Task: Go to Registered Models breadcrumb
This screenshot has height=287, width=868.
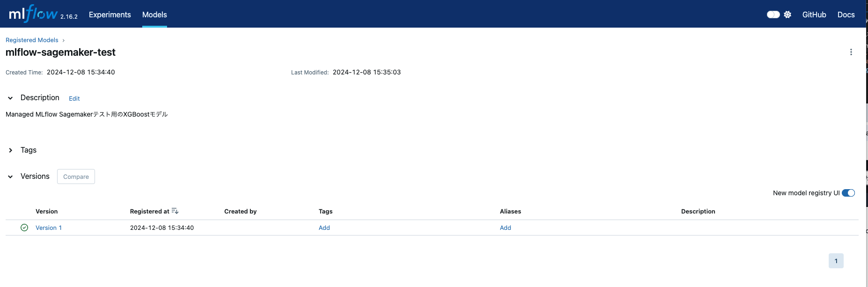Action: click(x=32, y=40)
